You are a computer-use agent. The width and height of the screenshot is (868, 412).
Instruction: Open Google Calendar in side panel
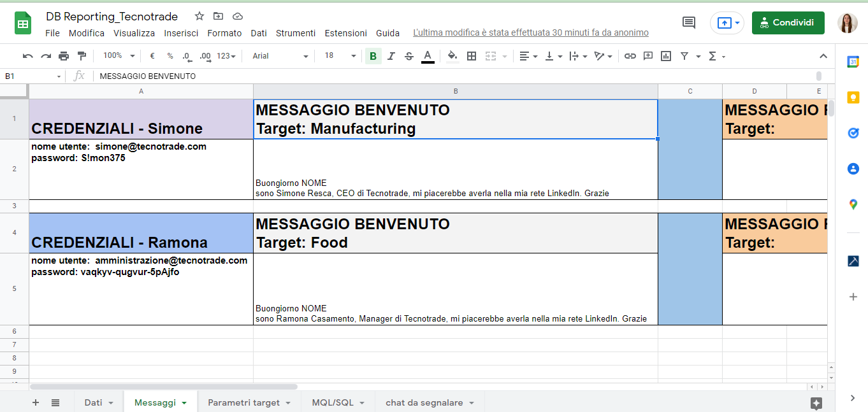click(x=853, y=62)
